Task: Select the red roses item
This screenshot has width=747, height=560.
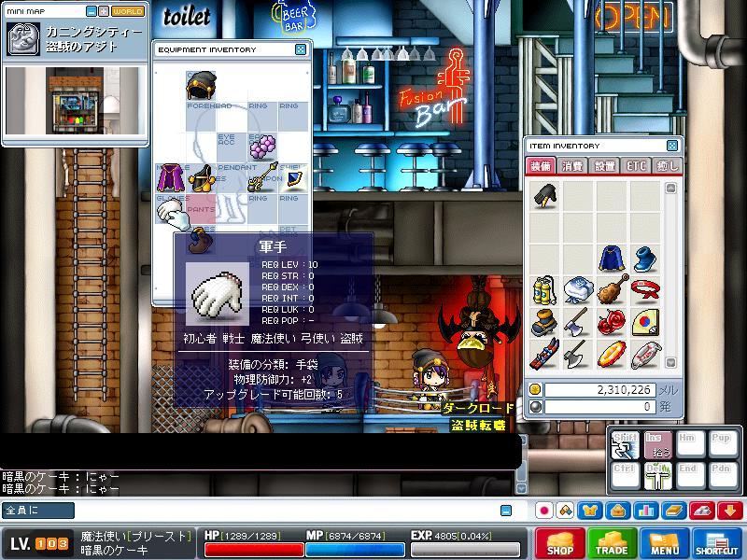Action: pos(612,321)
